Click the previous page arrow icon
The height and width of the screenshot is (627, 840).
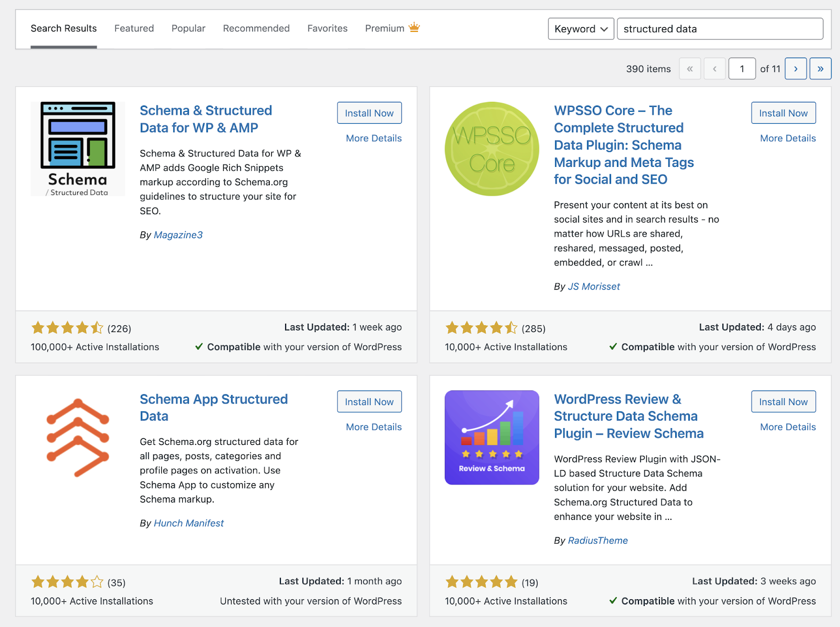coord(715,68)
